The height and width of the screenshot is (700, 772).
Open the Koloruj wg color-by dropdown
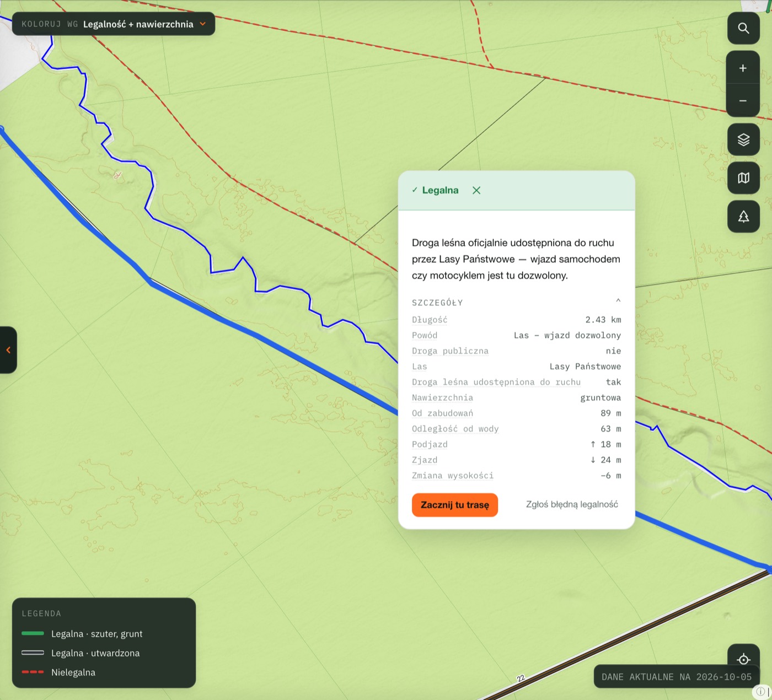[x=114, y=24]
